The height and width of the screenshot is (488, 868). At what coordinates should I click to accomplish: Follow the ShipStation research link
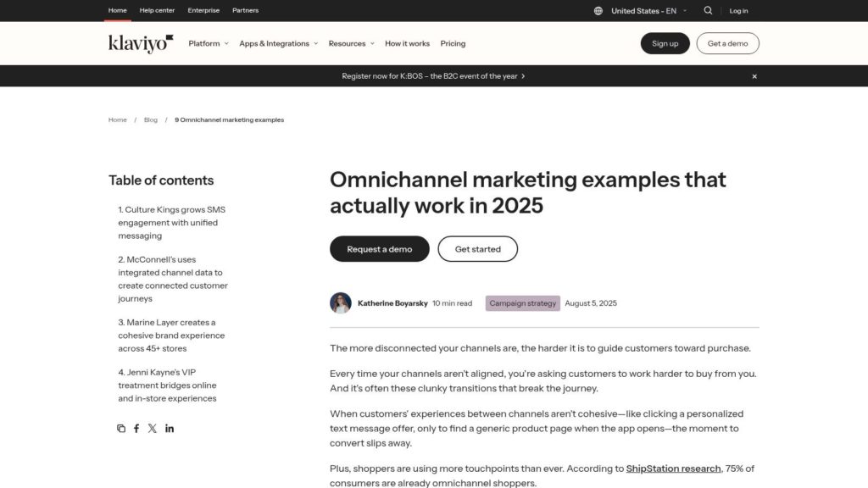(x=673, y=469)
